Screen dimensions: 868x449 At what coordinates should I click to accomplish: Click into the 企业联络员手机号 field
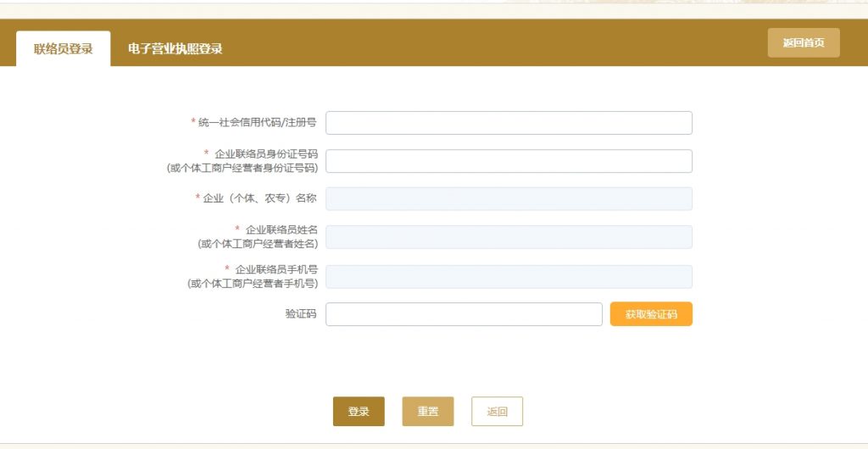tap(509, 276)
